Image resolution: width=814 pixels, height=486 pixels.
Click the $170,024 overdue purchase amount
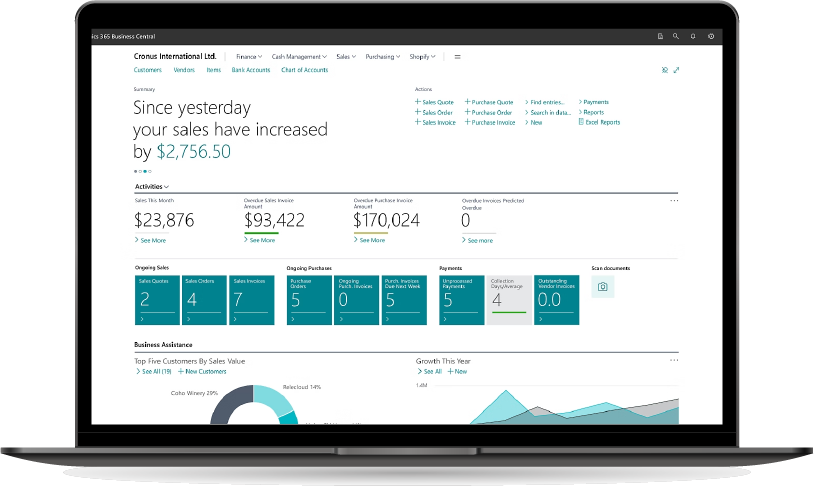(386, 220)
